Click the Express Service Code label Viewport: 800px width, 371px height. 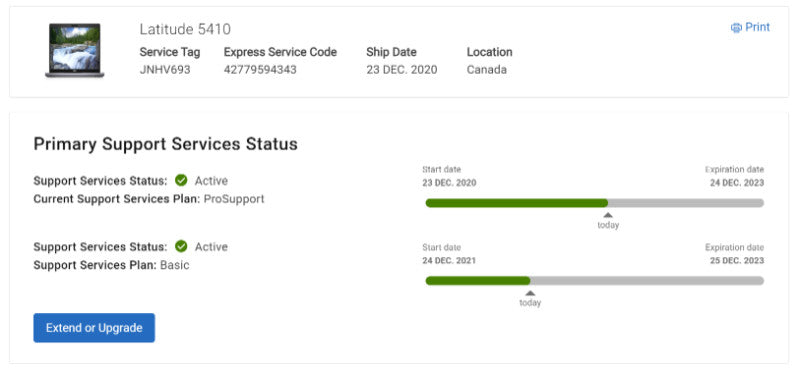[280, 52]
